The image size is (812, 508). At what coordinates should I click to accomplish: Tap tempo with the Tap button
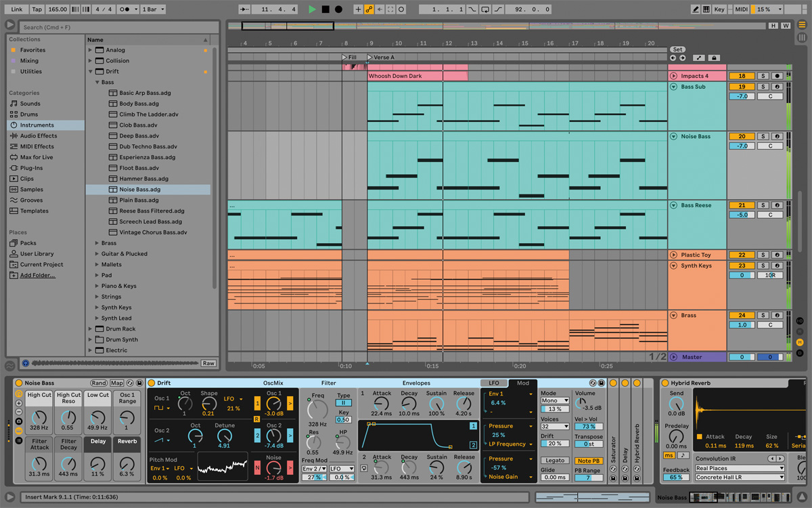pyautogui.click(x=37, y=9)
